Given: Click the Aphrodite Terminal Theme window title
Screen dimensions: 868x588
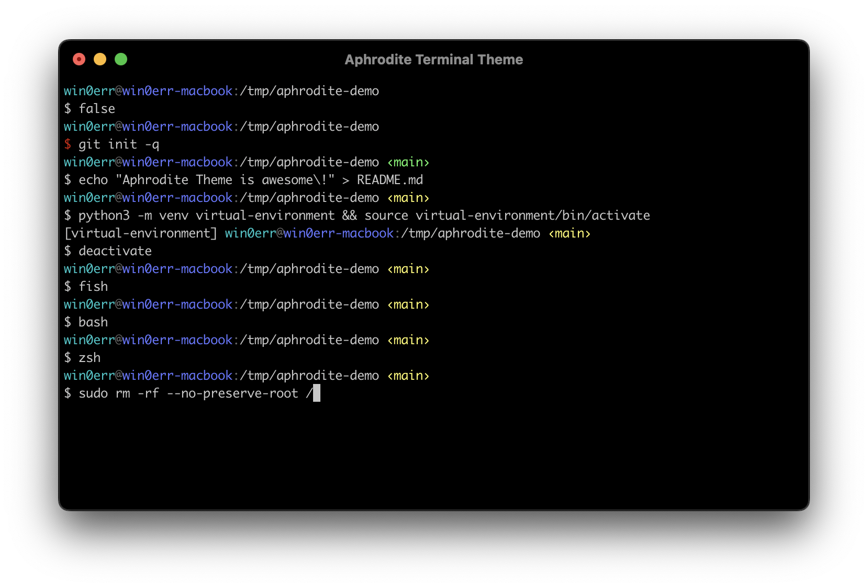Looking at the screenshot, I should pyautogui.click(x=433, y=60).
